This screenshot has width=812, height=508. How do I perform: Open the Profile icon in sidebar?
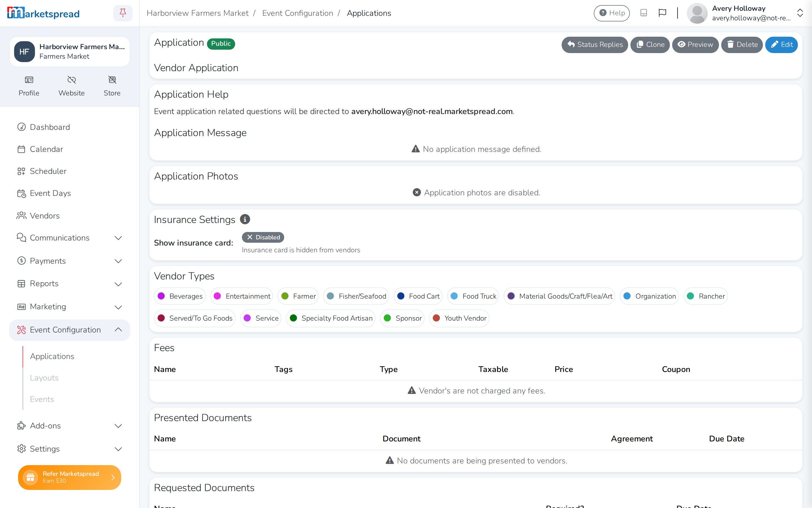coord(29,80)
